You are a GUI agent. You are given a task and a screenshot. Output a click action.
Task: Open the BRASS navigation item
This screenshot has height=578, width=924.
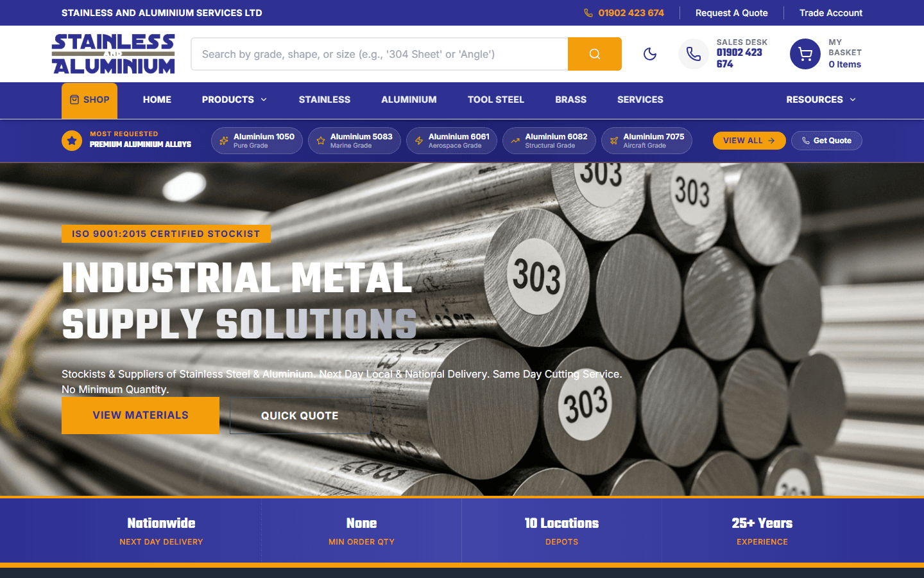click(x=570, y=100)
